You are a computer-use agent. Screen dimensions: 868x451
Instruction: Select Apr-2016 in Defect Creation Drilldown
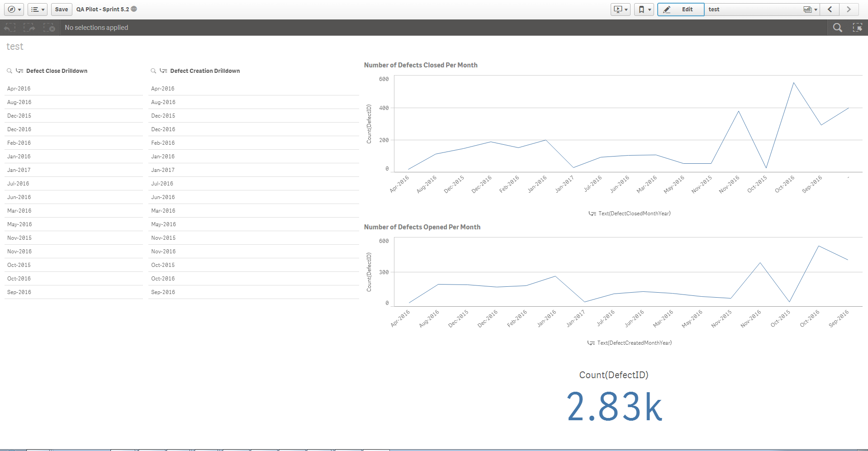[254, 89]
